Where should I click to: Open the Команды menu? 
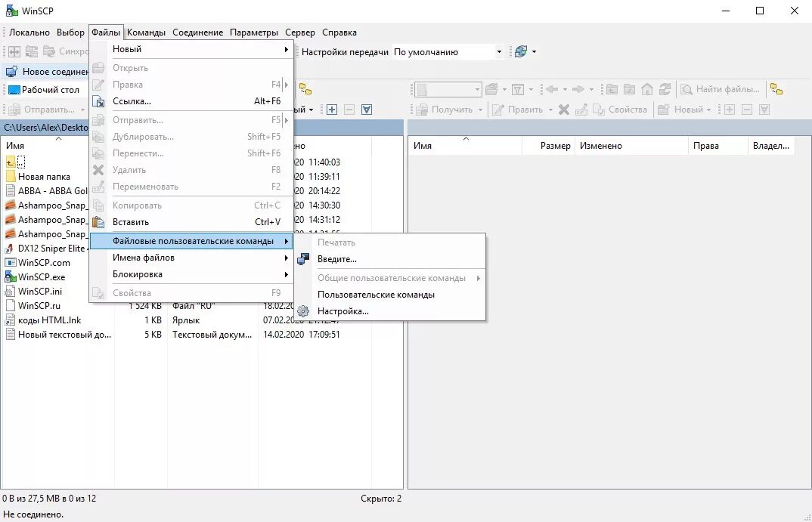pyautogui.click(x=146, y=32)
